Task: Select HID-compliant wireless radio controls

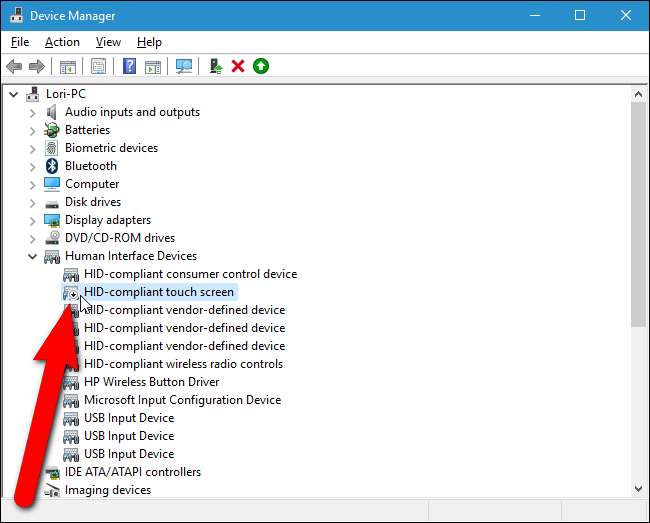Action: coord(183,364)
